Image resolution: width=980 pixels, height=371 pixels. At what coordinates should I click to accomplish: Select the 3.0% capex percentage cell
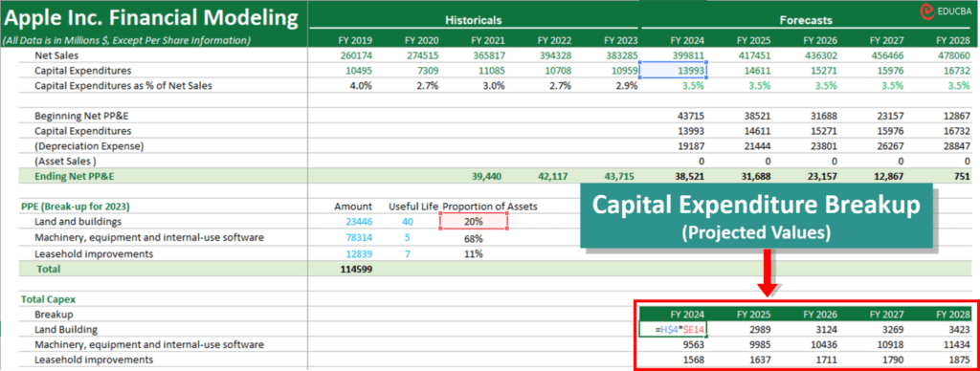click(x=493, y=85)
